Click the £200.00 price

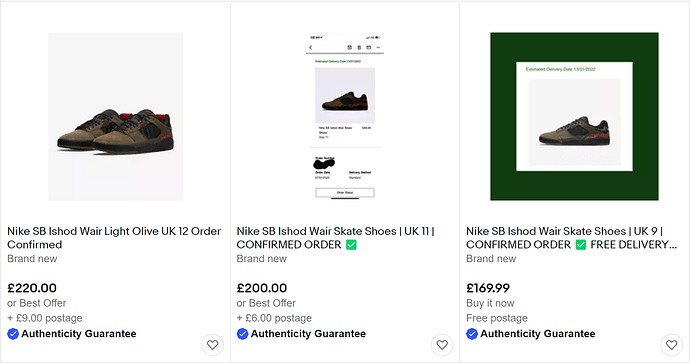[x=262, y=288]
